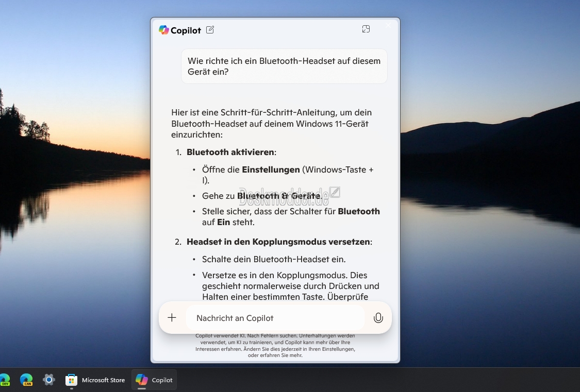This screenshot has width=580, height=392.
Task: Click the 'Bluetooth aktivieren' step heading
Action: tap(231, 152)
